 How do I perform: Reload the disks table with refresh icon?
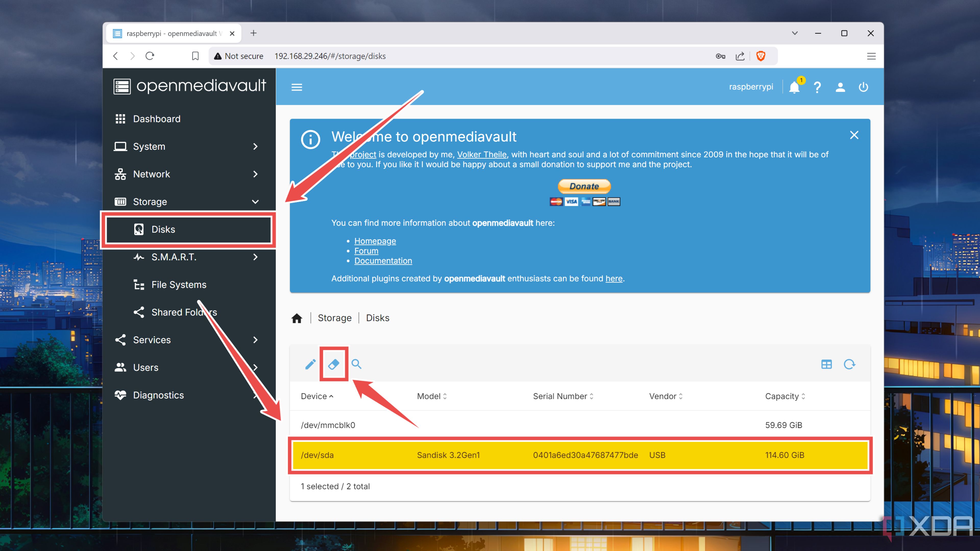[x=850, y=364]
